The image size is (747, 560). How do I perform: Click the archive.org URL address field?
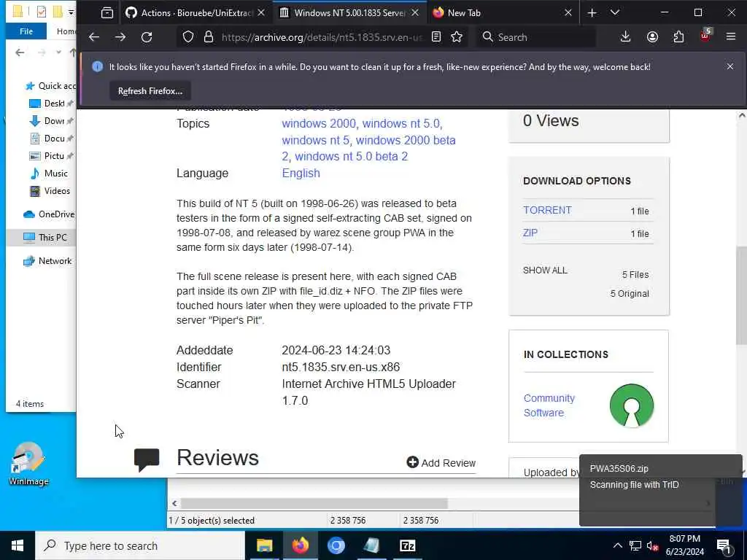322,37
